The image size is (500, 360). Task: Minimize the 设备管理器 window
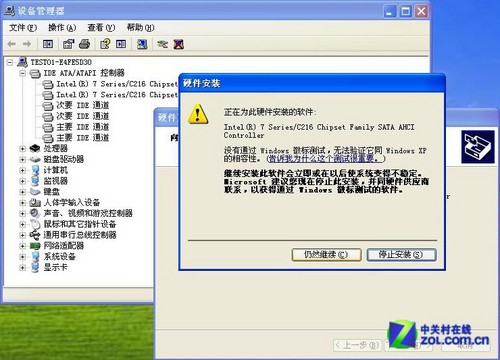(x=390, y=12)
